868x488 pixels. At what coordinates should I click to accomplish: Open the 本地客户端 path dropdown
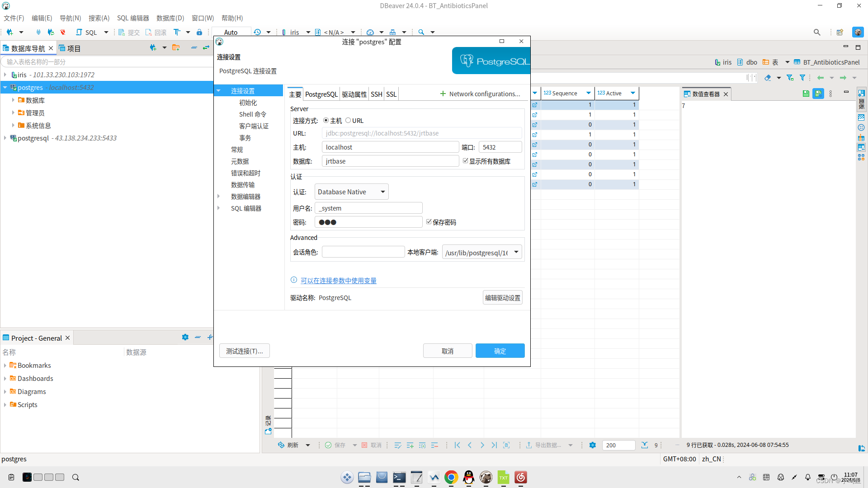(x=482, y=252)
